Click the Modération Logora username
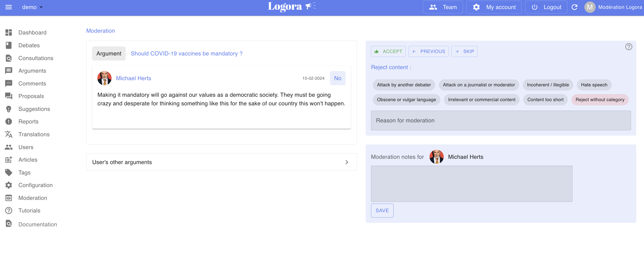 click(620, 7)
